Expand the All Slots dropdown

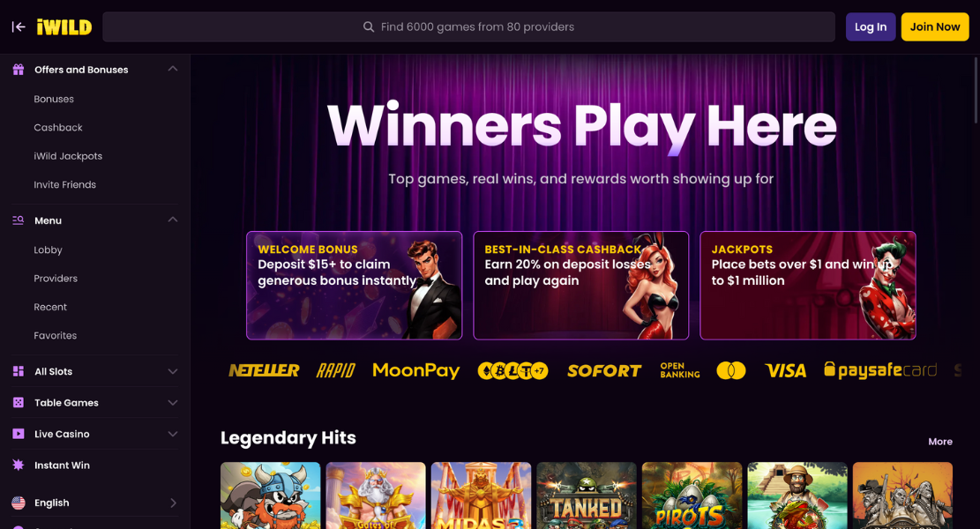[x=173, y=371]
